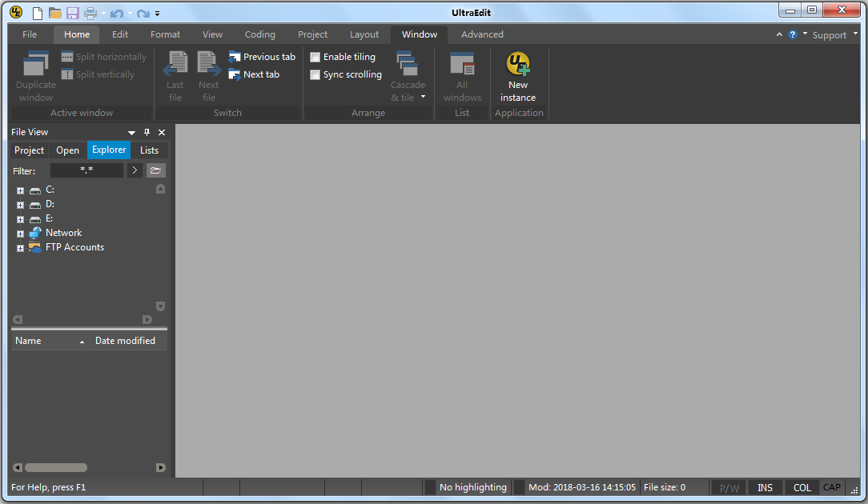Click the Print icon in quick access toolbar
The image size is (868, 504).
(88, 12)
